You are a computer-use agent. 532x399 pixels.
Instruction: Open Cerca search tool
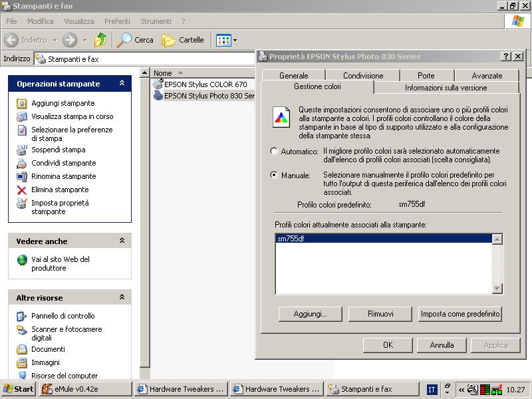click(x=135, y=40)
